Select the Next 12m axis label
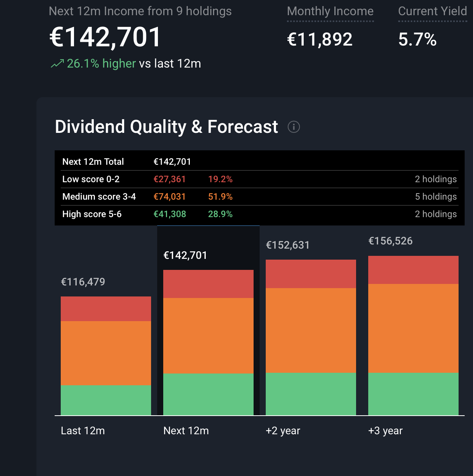This screenshot has height=476, width=473. [x=186, y=431]
